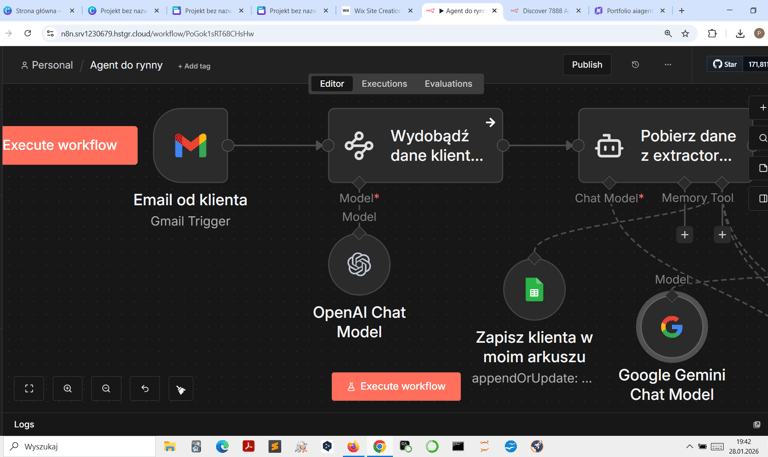Open the Logs panel header
This screenshot has width=768, height=457.
point(24,425)
